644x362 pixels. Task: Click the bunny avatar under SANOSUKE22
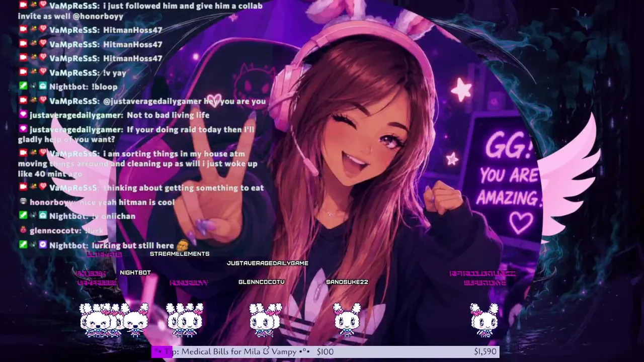(x=347, y=319)
